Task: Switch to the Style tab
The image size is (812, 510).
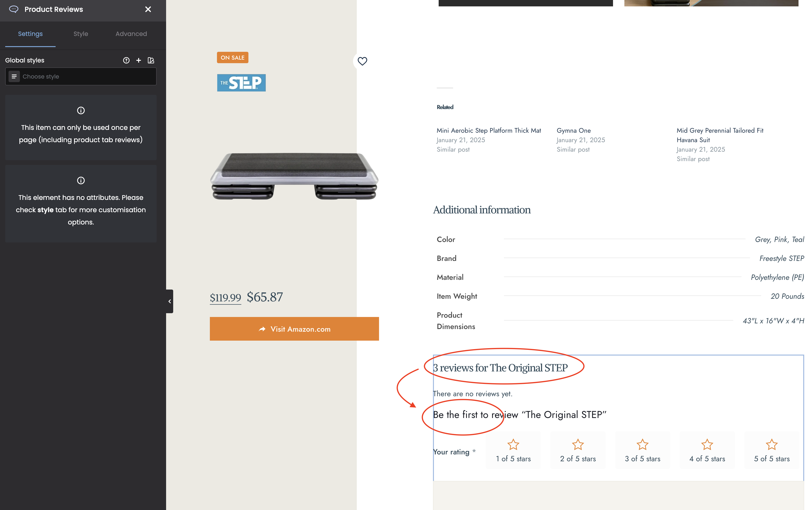Action: coord(81,34)
